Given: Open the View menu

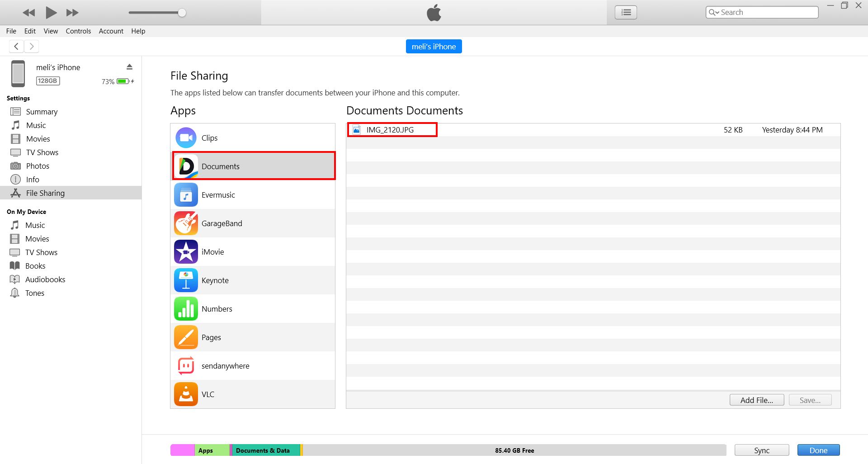Looking at the screenshot, I should pyautogui.click(x=51, y=31).
